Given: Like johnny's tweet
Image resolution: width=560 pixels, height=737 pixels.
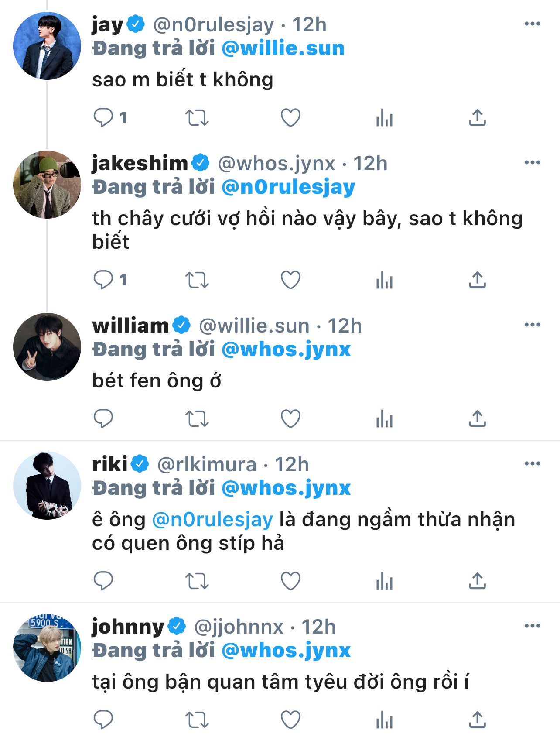Looking at the screenshot, I should coord(290,720).
